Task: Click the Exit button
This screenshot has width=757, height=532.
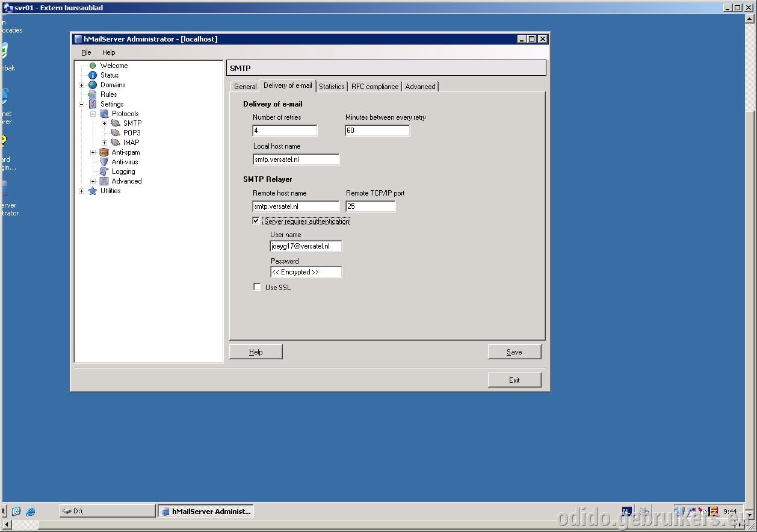Action: point(514,380)
